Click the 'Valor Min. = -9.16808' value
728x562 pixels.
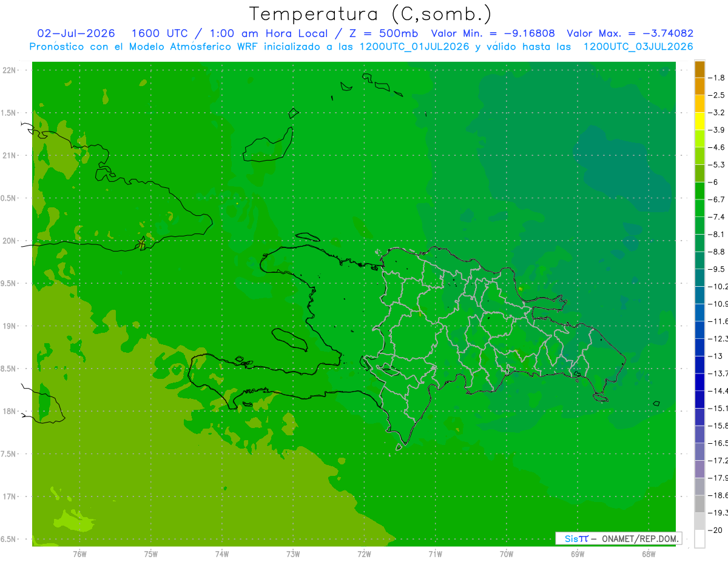point(493,33)
